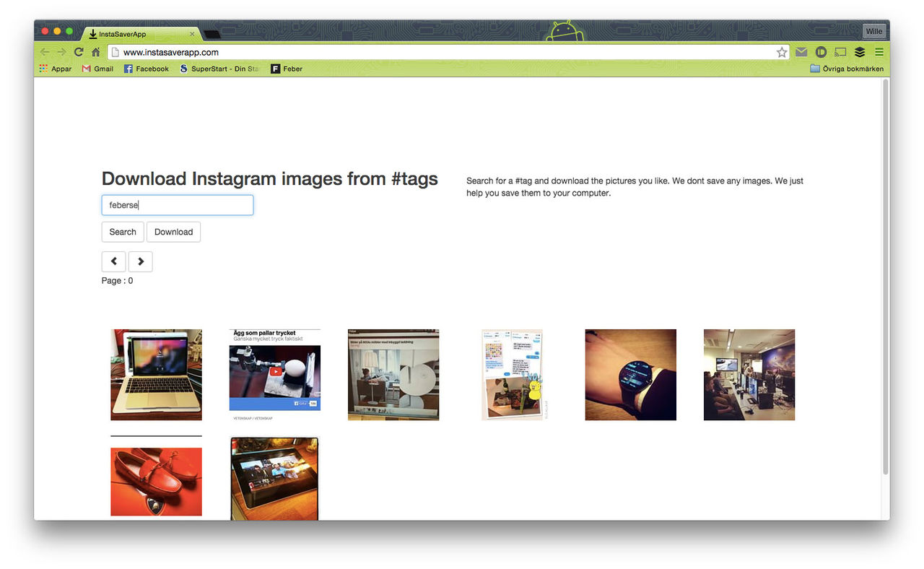924x569 pixels.
Task: Click the hashtag search field containing feberse
Action: tap(177, 205)
